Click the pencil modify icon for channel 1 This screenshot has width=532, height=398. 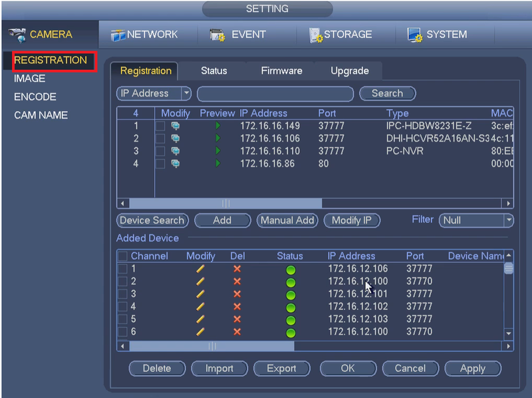[200, 269]
